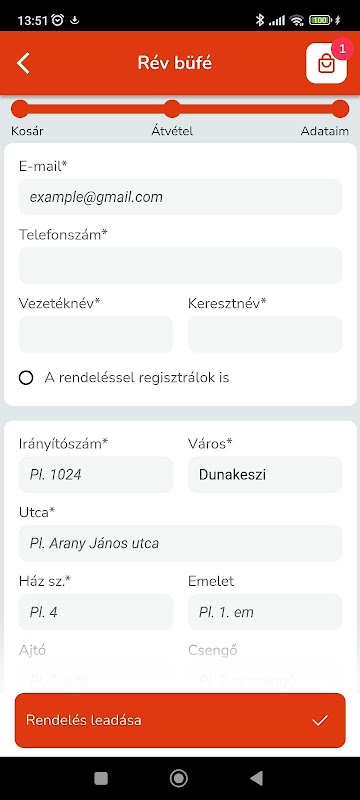Select the Adataim step dot
Image resolution: width=360 pixels, height=800 pixels.
point(340,109)
